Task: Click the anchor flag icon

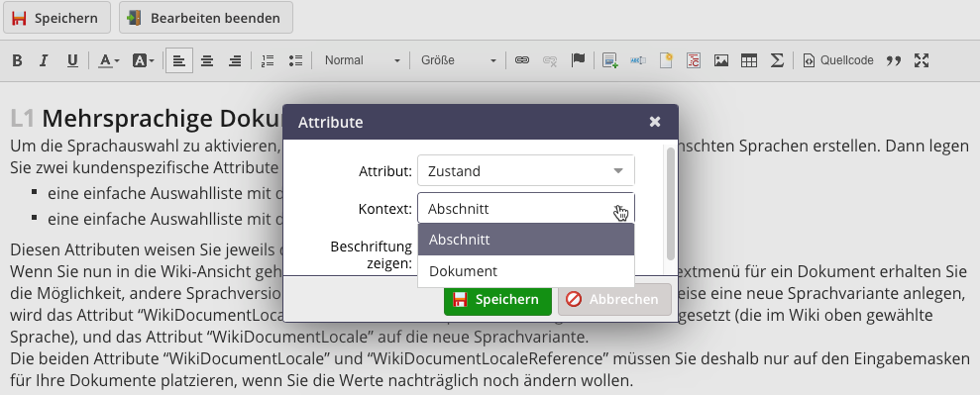Action: point(578,60)
